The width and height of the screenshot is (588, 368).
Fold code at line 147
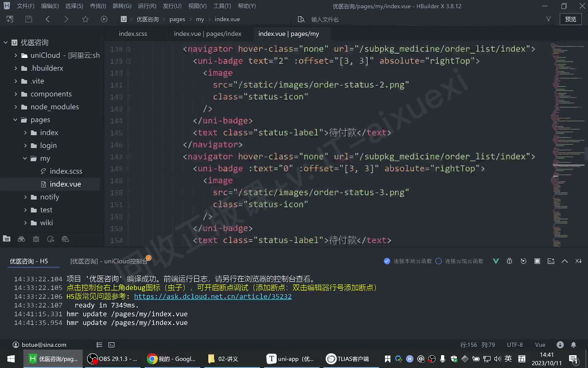(x=128, y=157)
